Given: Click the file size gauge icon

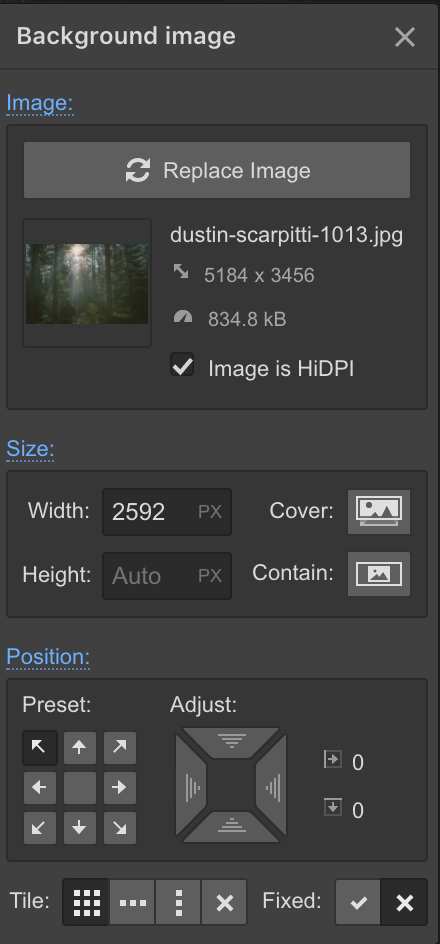Looking at the screenshot, I should (x=182, y=316).
